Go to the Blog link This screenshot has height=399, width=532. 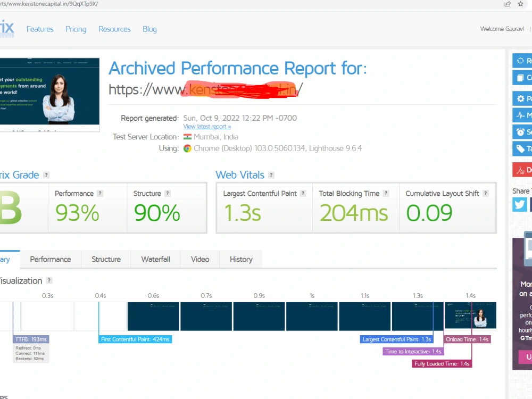click(149, 29)
